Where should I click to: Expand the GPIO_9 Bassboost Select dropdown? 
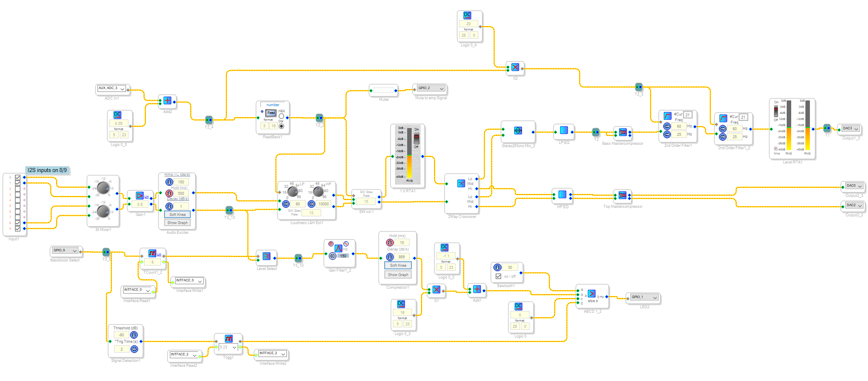[x=74, y=250]
